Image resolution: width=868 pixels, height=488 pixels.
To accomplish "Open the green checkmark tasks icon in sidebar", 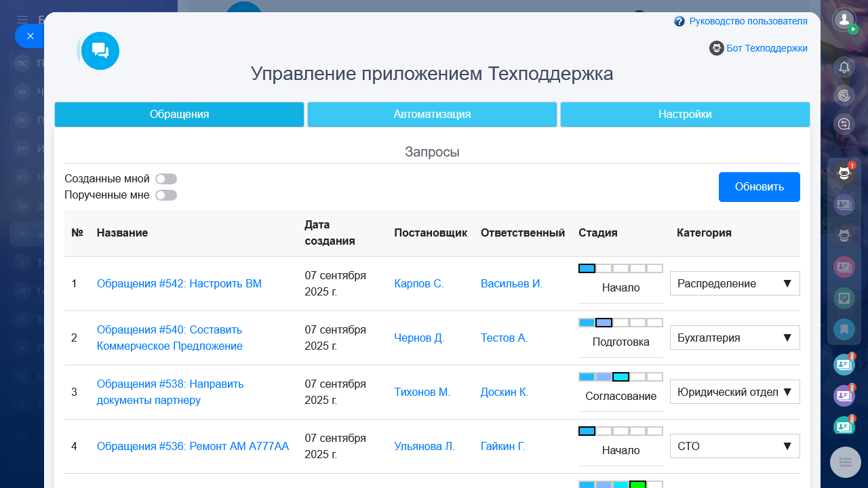I will pos(844,298).
